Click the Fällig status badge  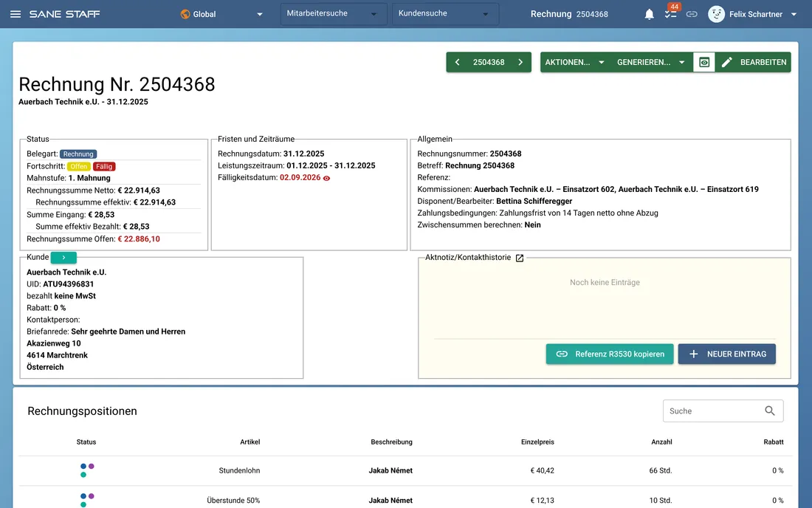click(x=104, y=166)
